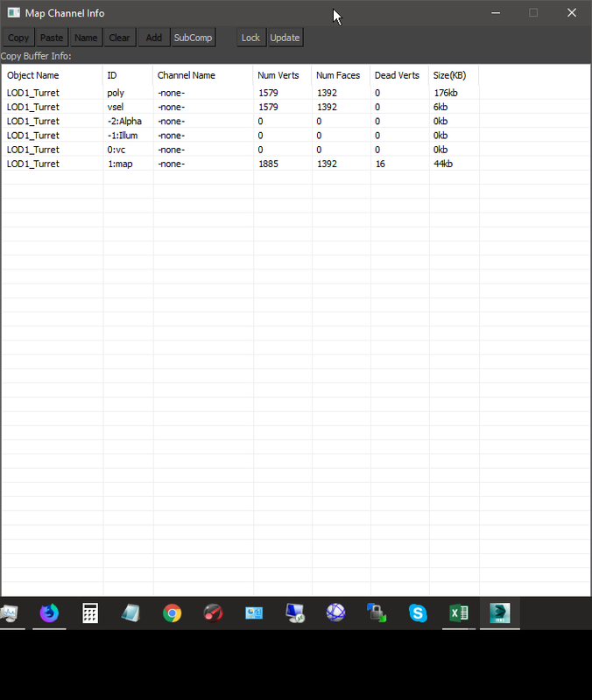Select the vsel channel row
592x700 pixels.
point(295,107)
